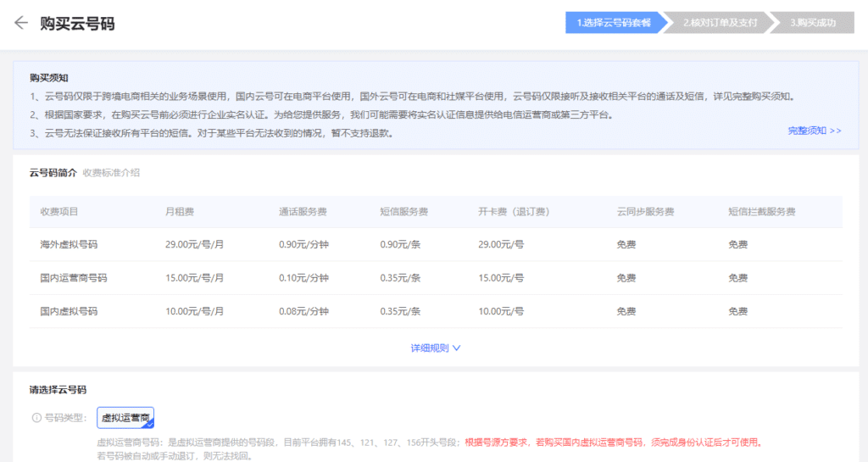Click the 月租费 column header

[180, 211]
